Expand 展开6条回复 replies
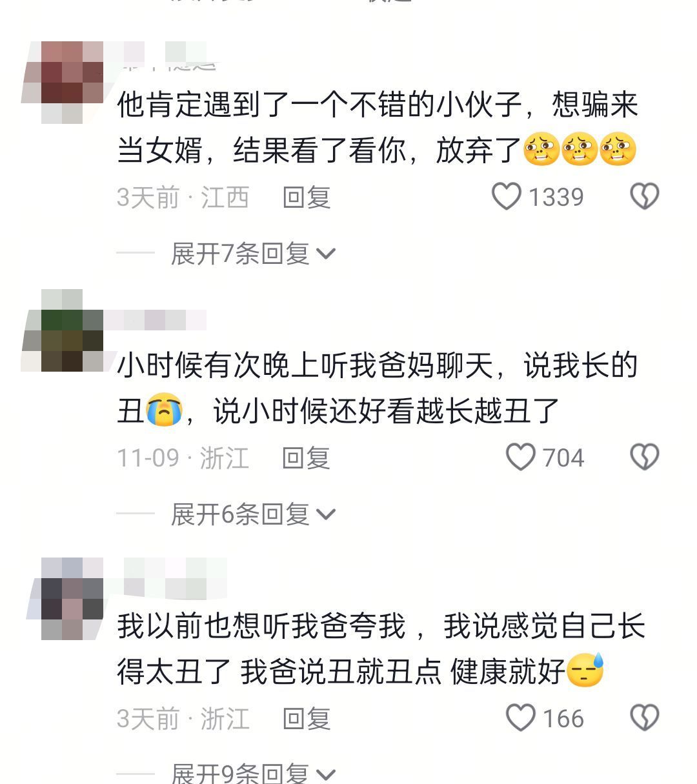Viewport: 697px width, 784px height. point(253,514)
